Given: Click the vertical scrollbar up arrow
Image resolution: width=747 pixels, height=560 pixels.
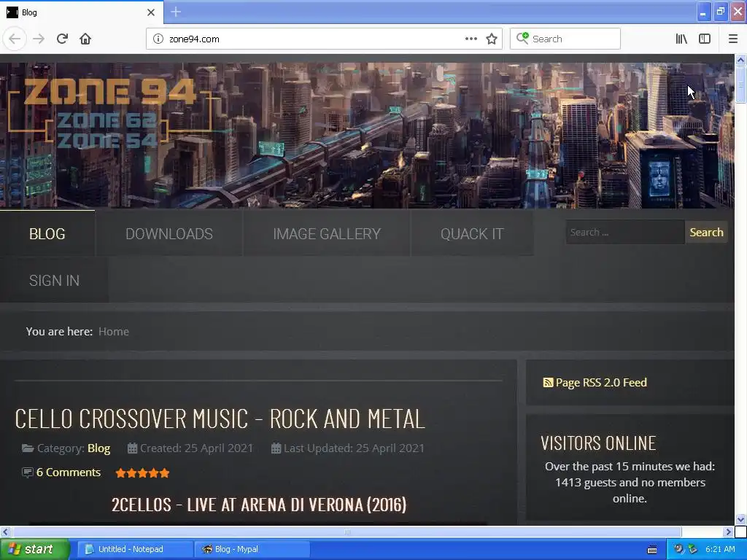Looking at the screenshot, I should 740,60.
